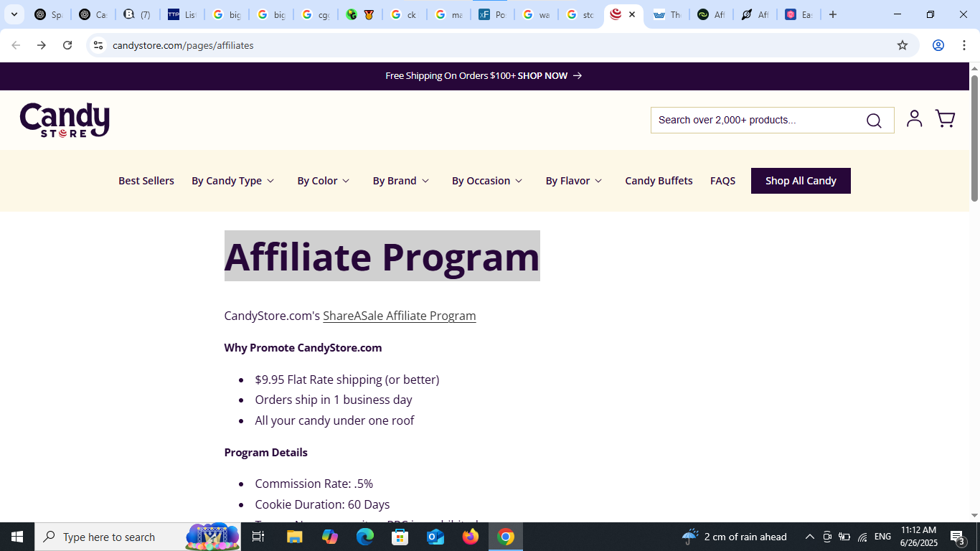Open Chrome profile icon

938,45
